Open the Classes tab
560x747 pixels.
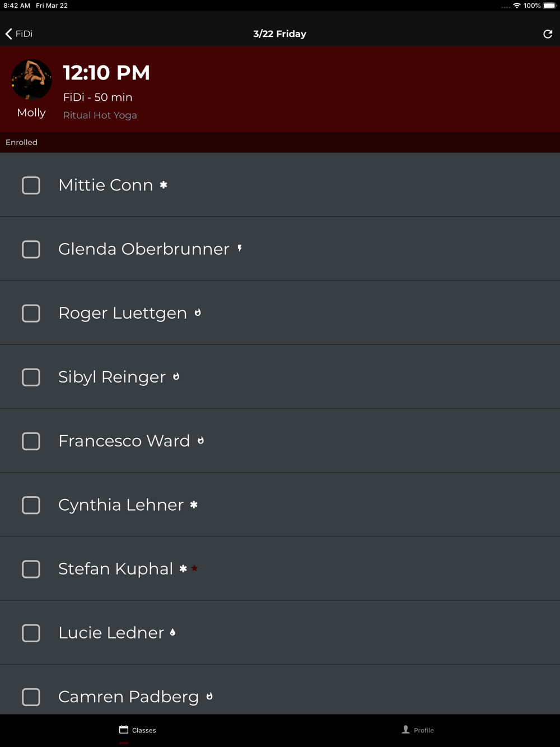pyautogui.click(x=138, y=730)
